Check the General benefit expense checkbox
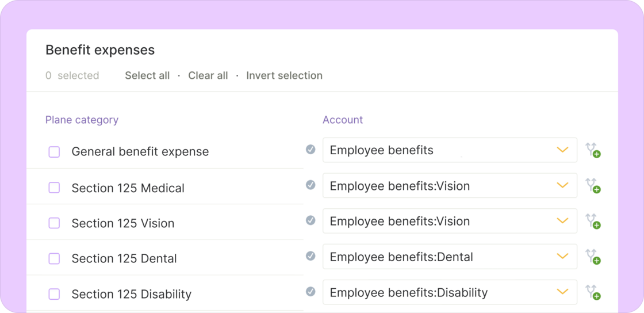Image resolution: width=644 pixels, height=313 pixels. (x=54, y=152)
